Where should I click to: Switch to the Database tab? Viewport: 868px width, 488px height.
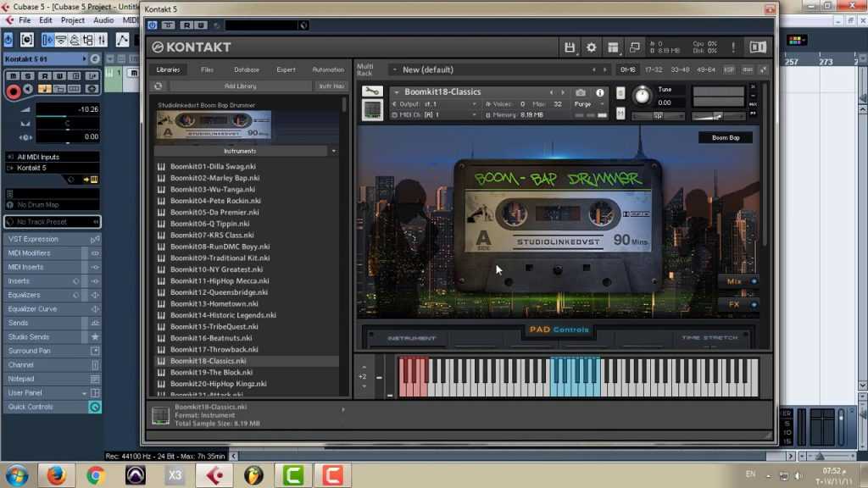tap(247, 69)
